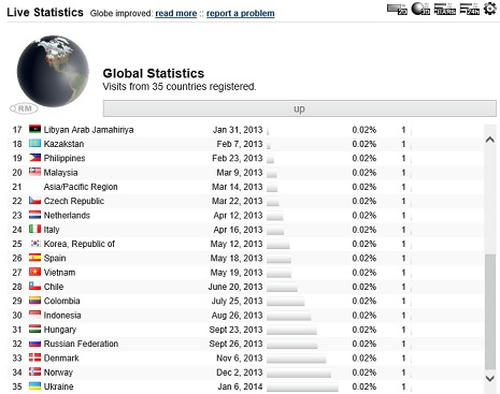
Task: Select the 'Spain' country name
Action: 55,258
